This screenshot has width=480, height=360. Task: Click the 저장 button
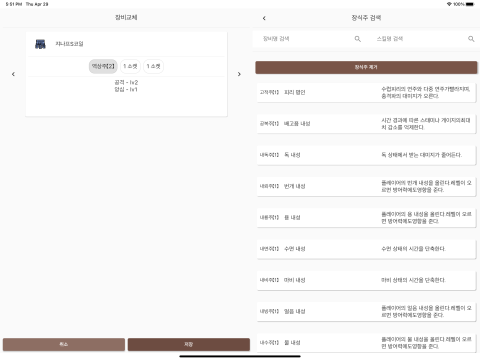tap(189, 344)
